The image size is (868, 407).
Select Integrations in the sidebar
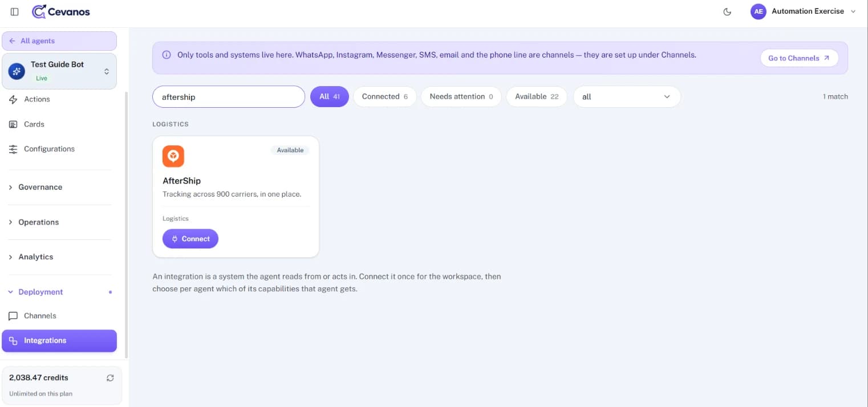(x=59, y=341)
